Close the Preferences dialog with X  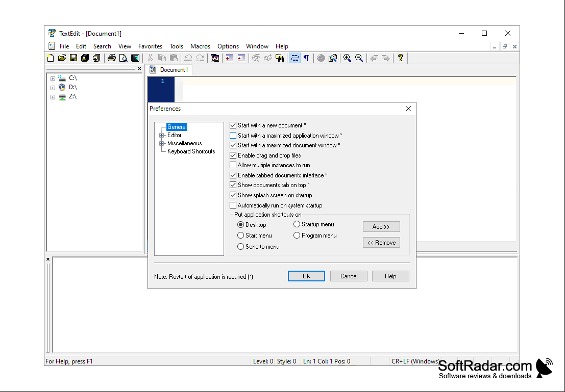[x=408, y=109]
